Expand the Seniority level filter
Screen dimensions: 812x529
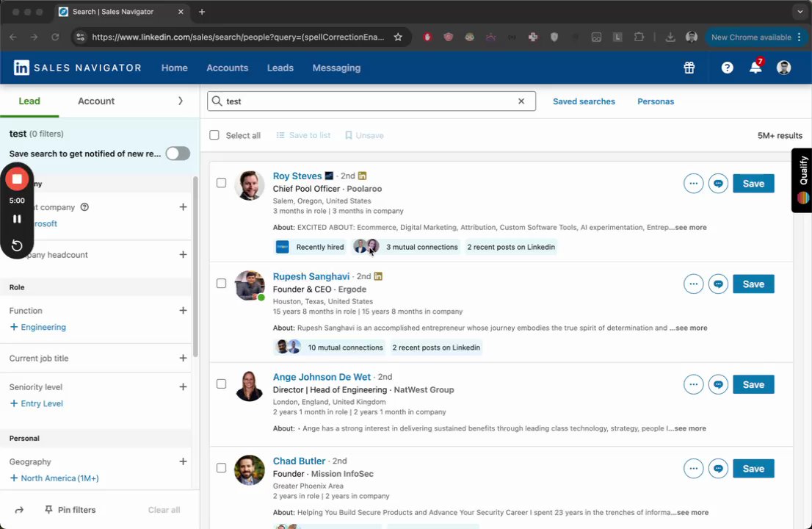[183, 386]
